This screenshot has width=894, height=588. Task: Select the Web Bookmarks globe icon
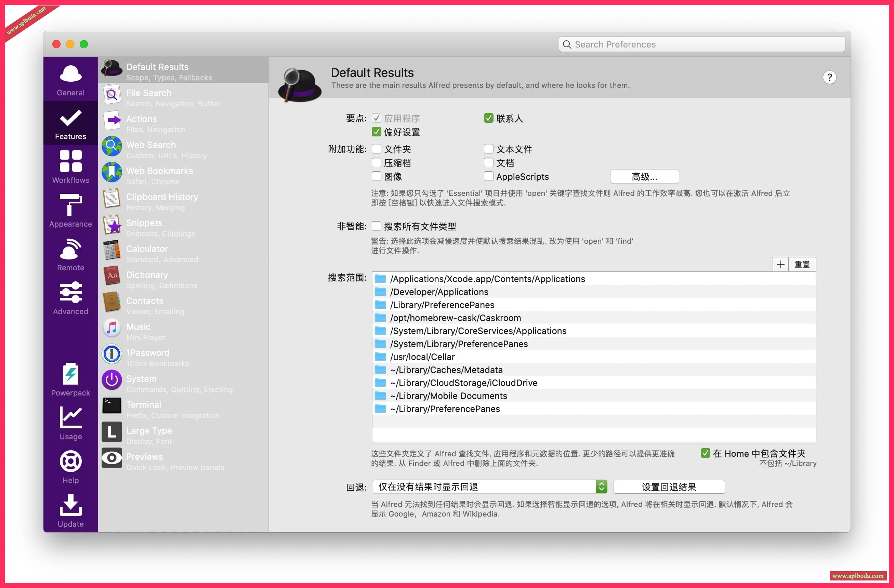click(112, 172)
